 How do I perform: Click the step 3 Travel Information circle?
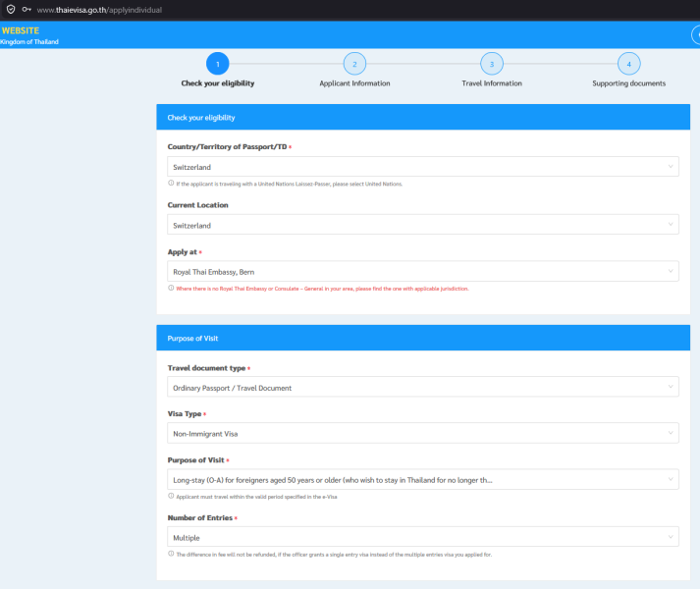[492, 64]
